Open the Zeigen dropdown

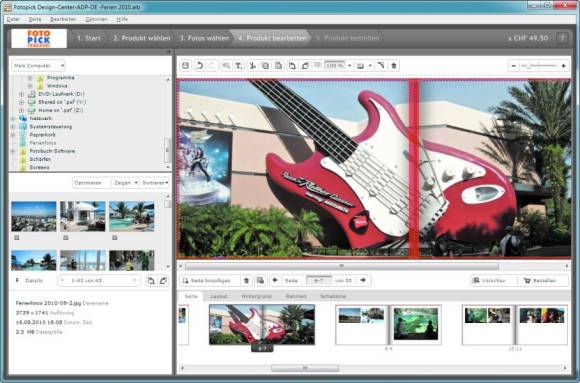click(125, 183)
